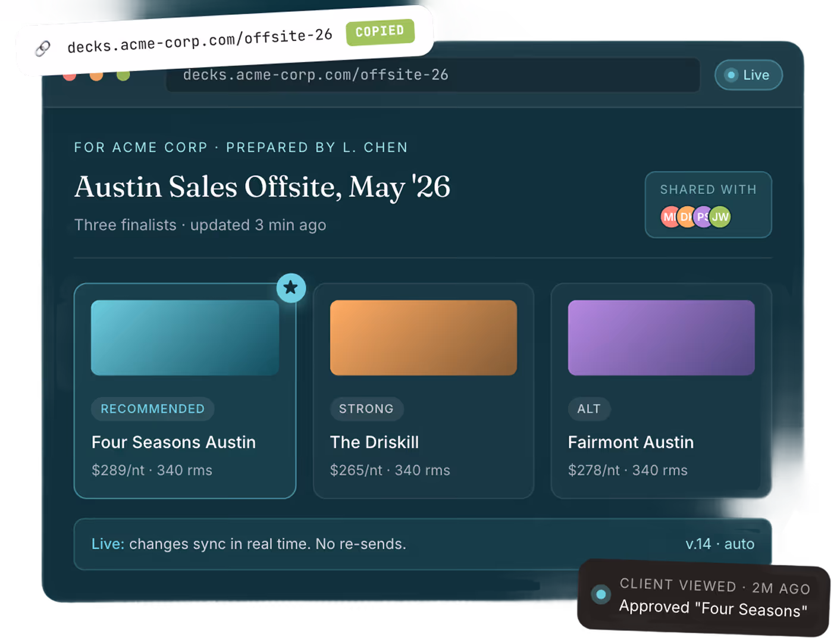Image resolution: width=840 pixels, height=644 pixels.
Task: Click the Client Viewed notification dot
Action: click(x=601, y=594)
